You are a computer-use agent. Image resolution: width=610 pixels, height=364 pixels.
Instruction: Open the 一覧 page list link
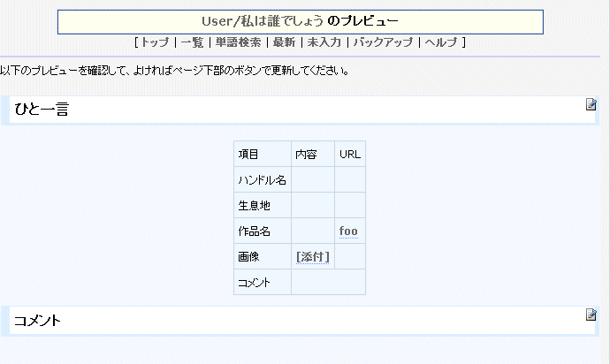pyautogui.click(x=192, y=42)
